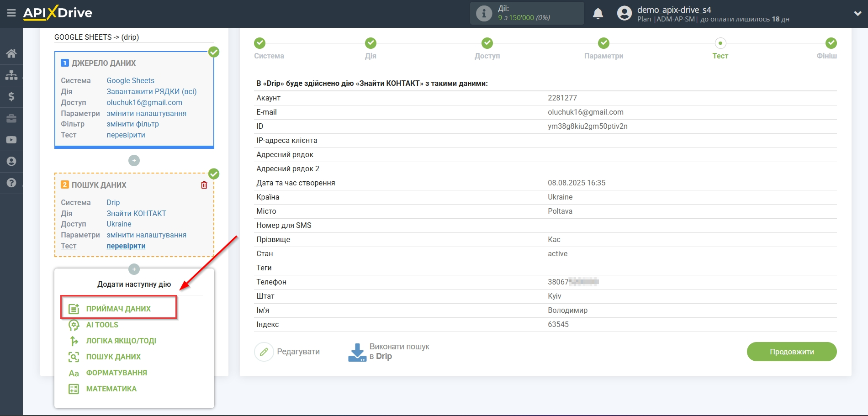
Task: Click the account value 2281277
Action: pos(562,98)
